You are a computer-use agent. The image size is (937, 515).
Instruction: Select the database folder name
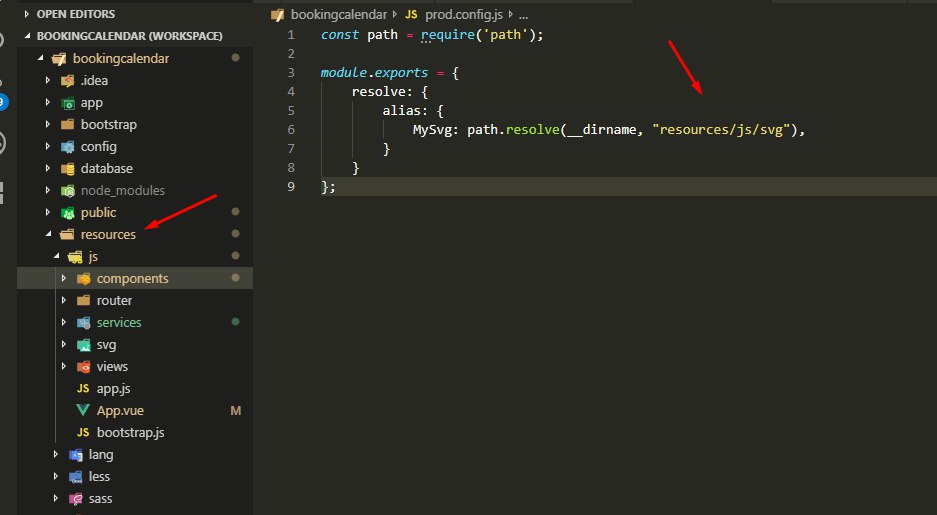pyautogui.click(x=106, y=169)
